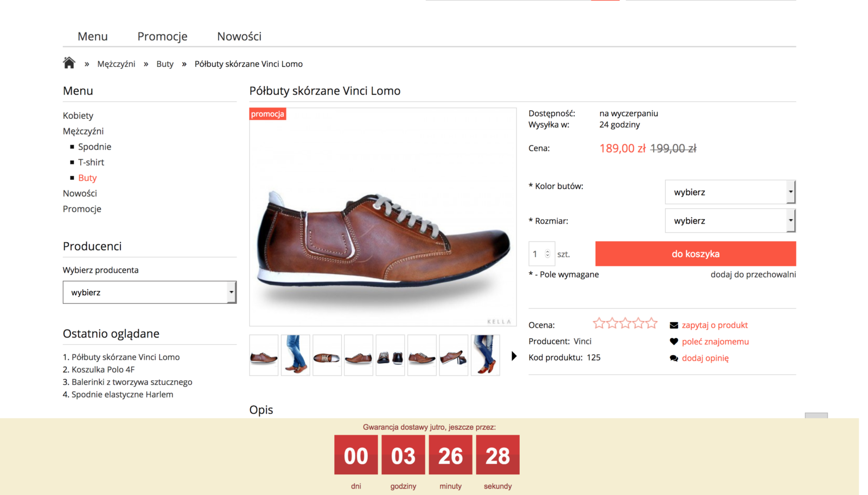
Task: Click the speech bubble icon beside dodaj opinię
Action: (x=674, y=358)
